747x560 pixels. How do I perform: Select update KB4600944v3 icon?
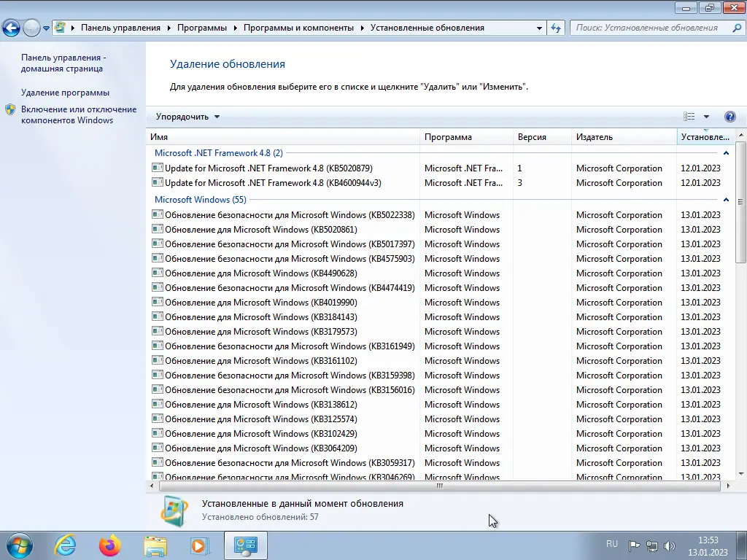pyautogui.click(x=158, y=182)
